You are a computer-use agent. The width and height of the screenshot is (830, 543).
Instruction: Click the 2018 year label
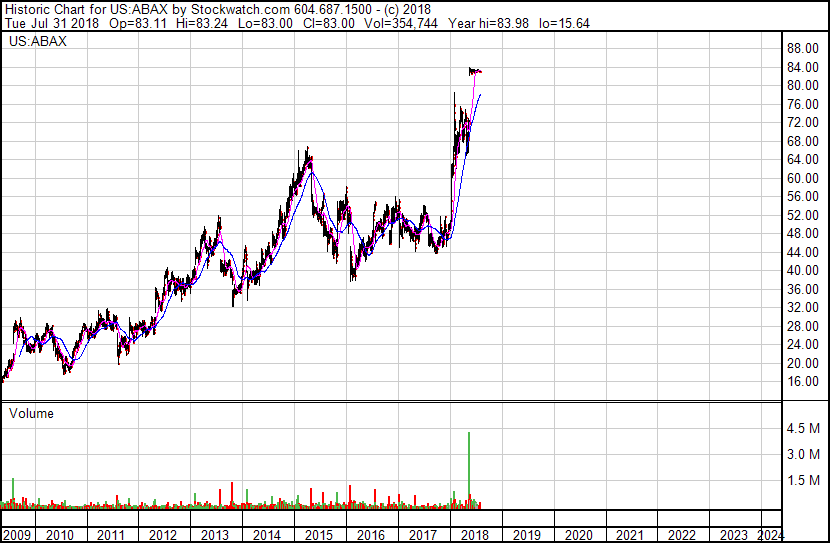pyautogui.click(x=475, y=535)
